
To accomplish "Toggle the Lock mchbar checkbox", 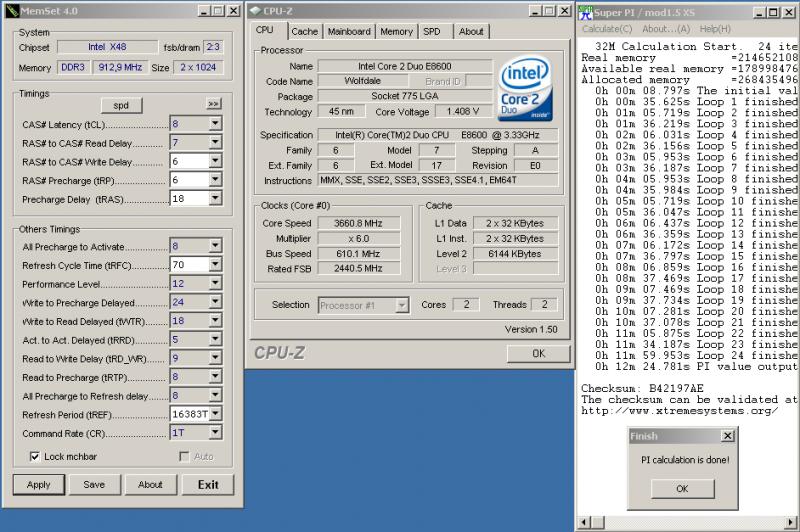I will (x=34, y=457).
